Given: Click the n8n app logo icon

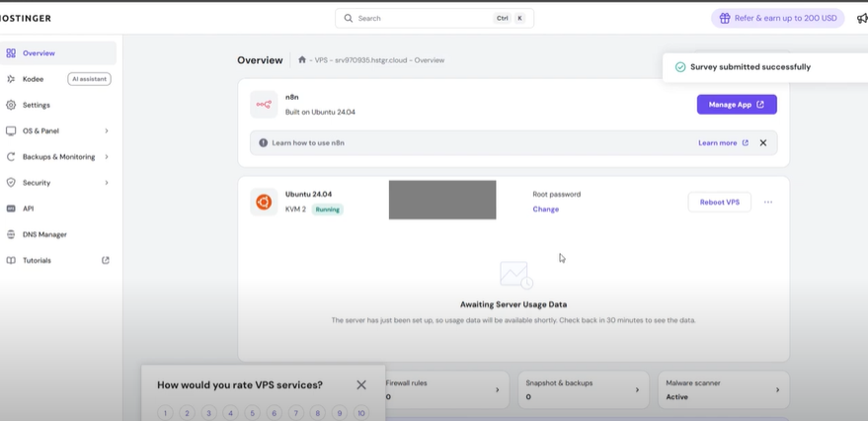Looking at the screenshot, I should click(264, 104).
